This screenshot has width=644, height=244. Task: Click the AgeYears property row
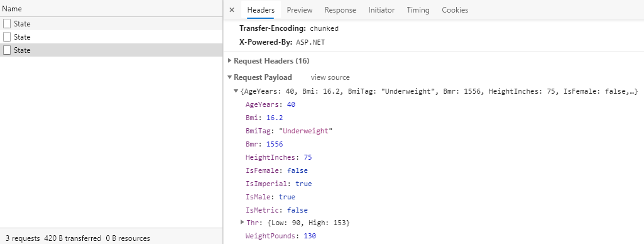(270, 105)
